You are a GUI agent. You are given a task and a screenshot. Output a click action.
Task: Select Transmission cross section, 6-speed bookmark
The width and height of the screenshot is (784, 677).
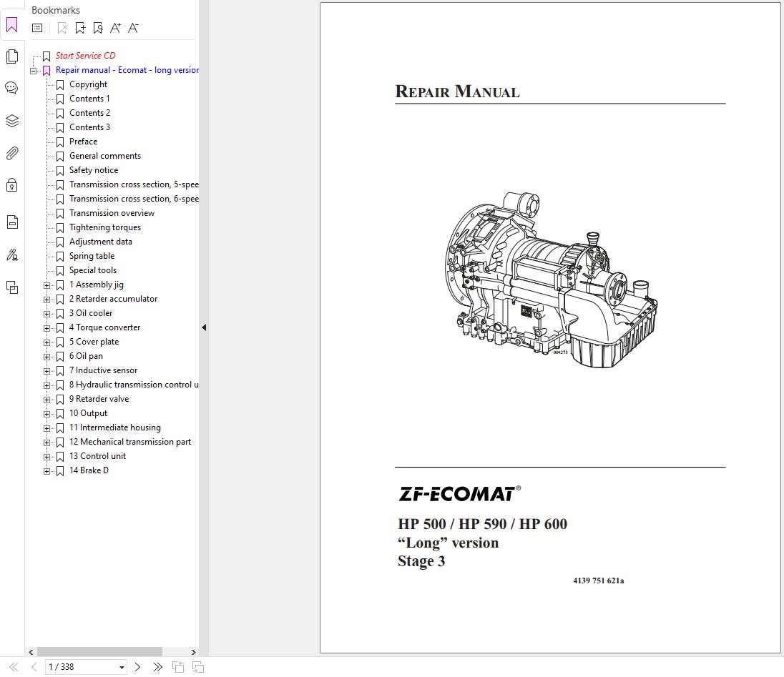(134, 199)
